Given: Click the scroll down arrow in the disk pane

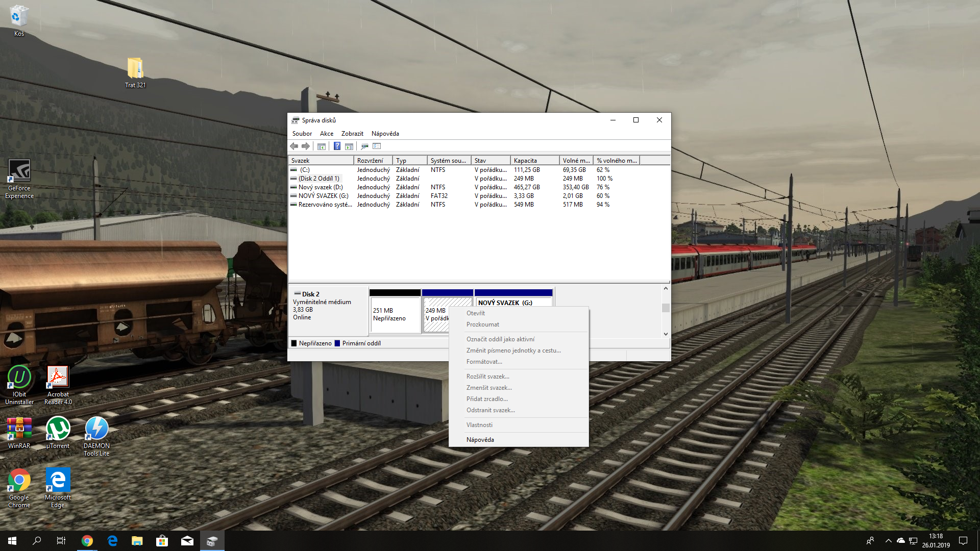Looking at the screenshot, I should 666,334.
